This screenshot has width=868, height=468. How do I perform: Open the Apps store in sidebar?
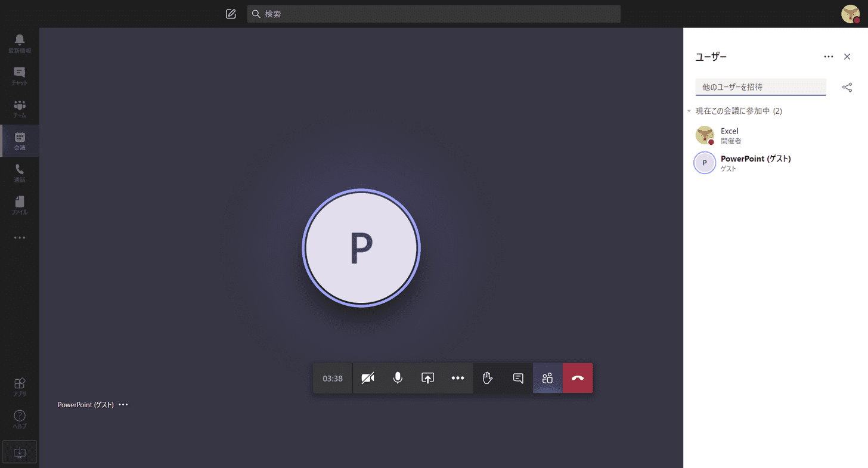point(20,387)
